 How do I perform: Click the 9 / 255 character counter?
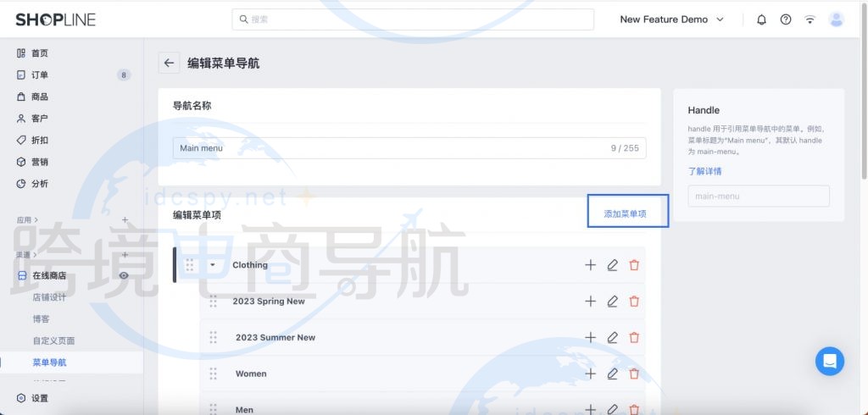click(x=625, y=148)
